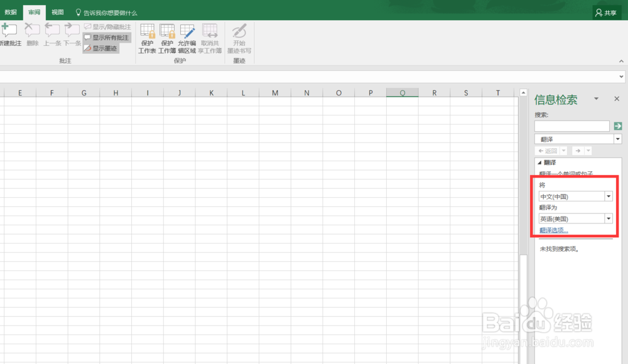The width and height of the screenshot is (628, 364).
Task: Select column E header
Action: click(x=20, y=93)
